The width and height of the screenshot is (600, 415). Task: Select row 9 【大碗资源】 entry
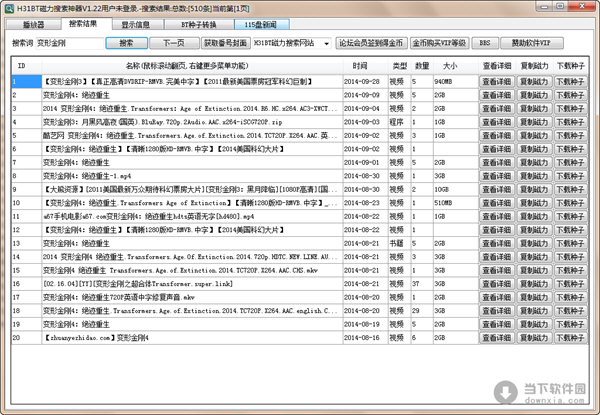click(x=190, y=189)
